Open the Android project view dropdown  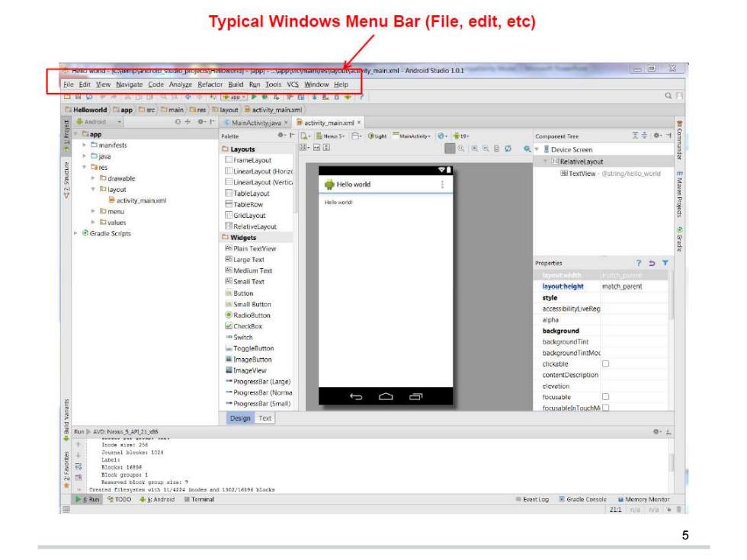99,122
